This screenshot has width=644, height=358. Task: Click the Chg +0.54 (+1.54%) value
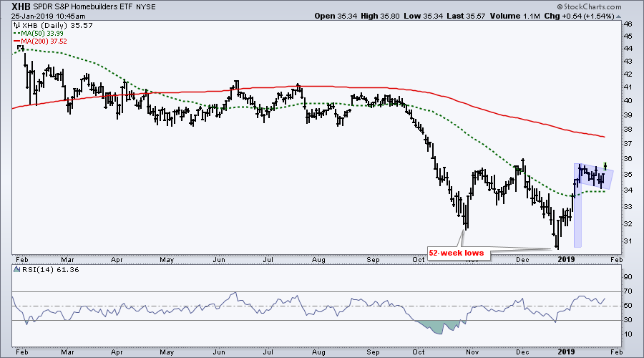[579, 16]
